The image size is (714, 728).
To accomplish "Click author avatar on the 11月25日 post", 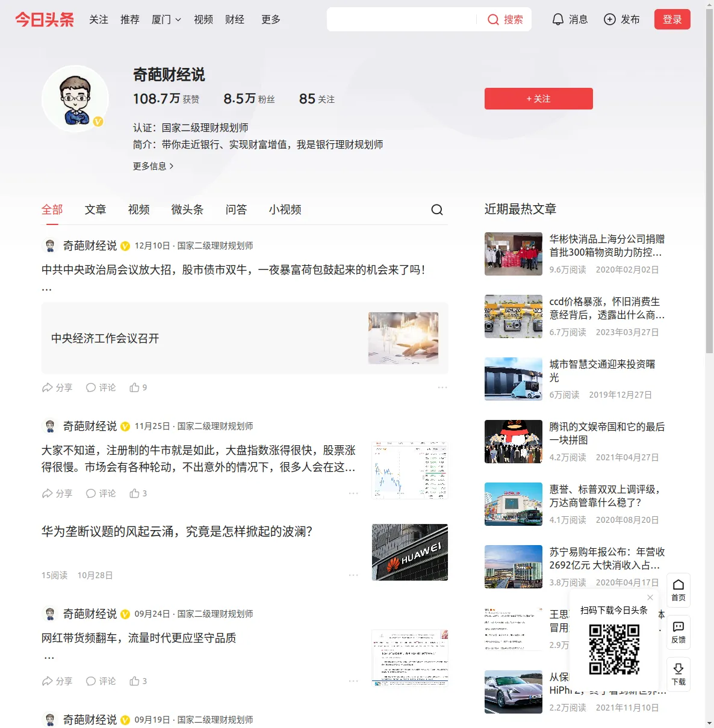I will pos(50,426).
